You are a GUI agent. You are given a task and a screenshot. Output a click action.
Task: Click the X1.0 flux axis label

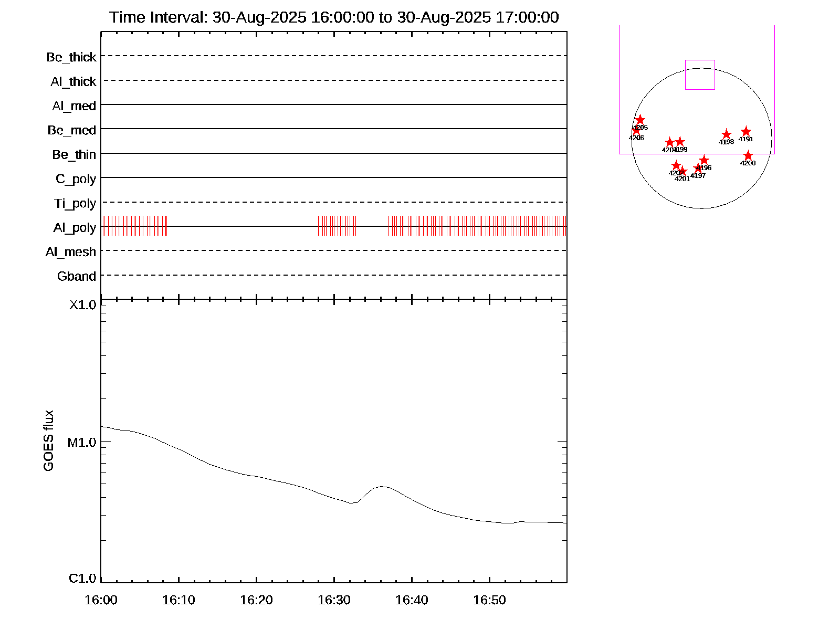tap(83, 305)
